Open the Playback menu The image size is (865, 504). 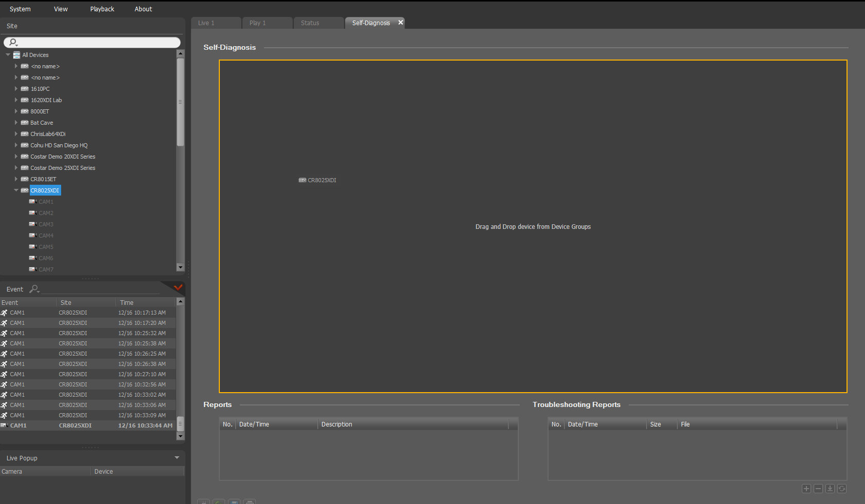tap(102, 9)
